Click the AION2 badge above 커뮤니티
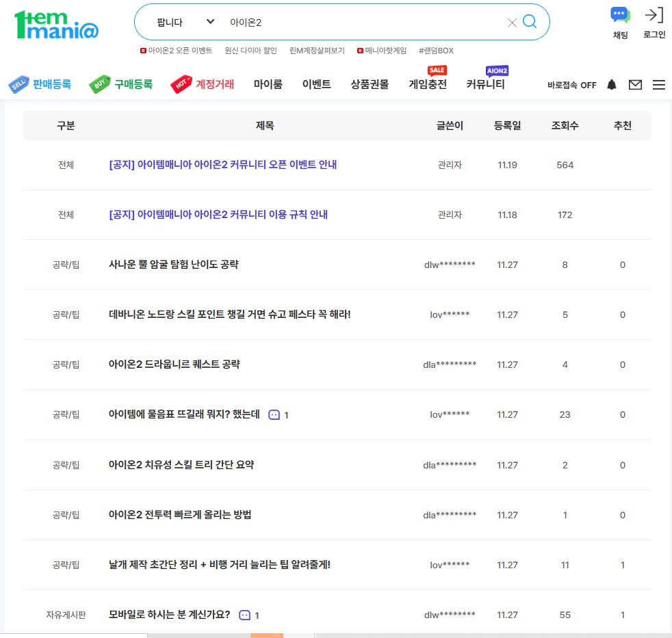This screenshot has width=672, height=638. click(x=497, y=70)
